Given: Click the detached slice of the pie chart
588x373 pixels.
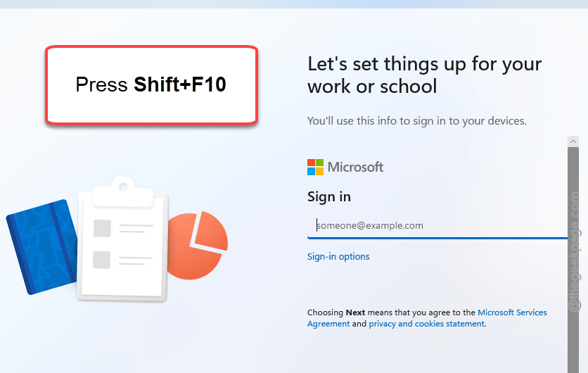Looking at the screenshot, I should click(211, 230).
